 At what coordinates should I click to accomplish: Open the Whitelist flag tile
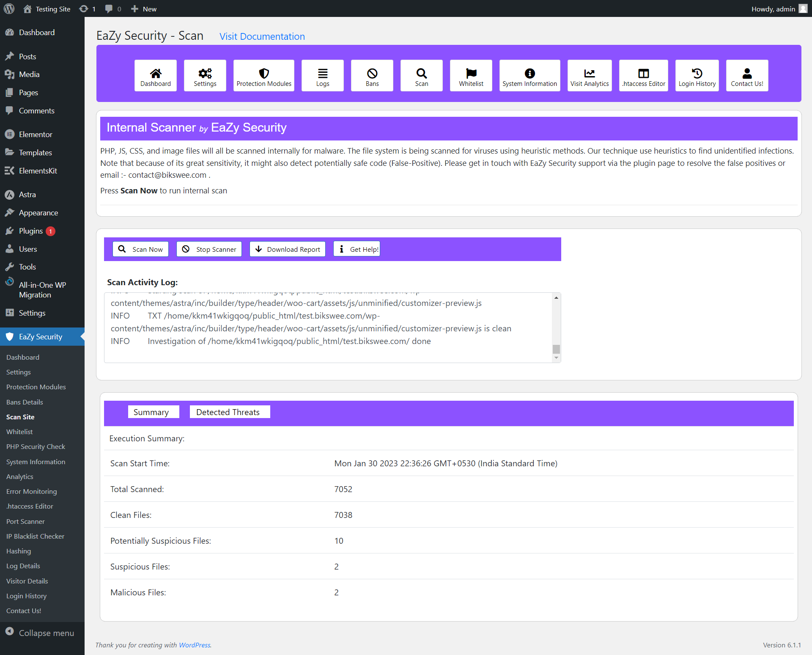pos(471,75)
